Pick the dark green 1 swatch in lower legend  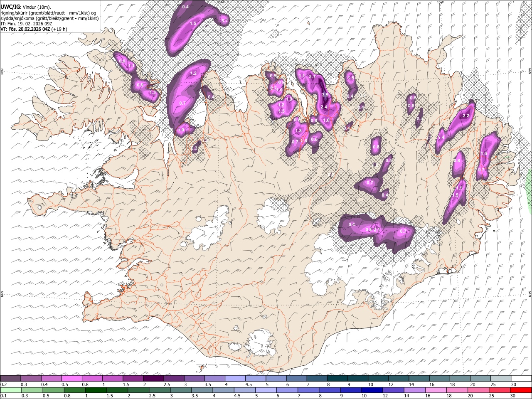96,390
